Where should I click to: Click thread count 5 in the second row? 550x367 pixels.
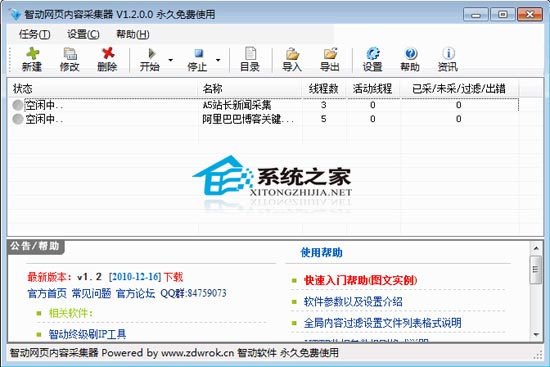click(x=323, y=119)
